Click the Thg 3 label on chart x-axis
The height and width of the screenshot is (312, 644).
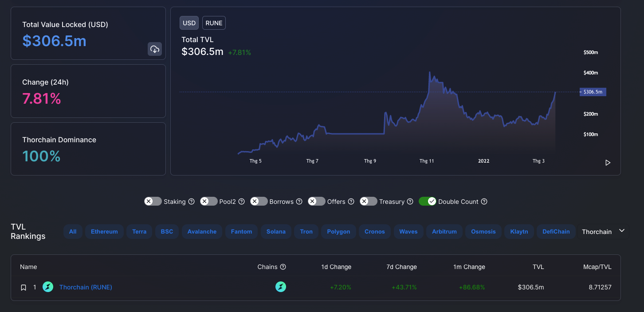pos(538,161)
